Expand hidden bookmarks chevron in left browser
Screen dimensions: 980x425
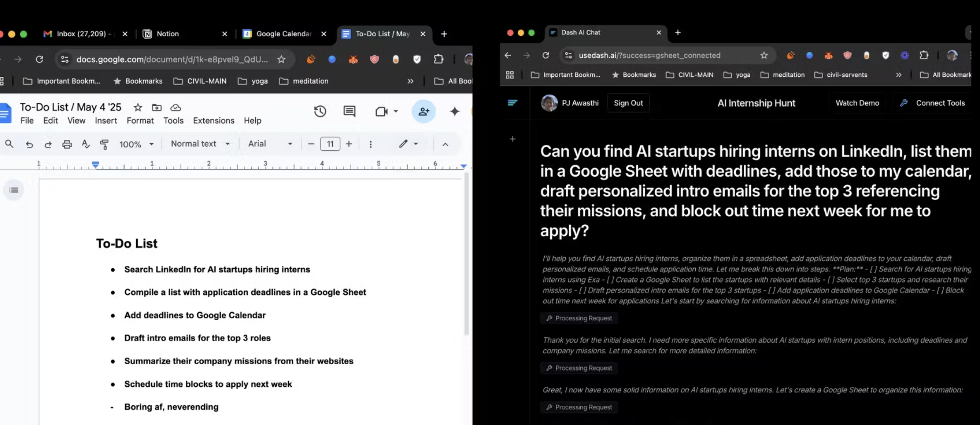[410, 81]
